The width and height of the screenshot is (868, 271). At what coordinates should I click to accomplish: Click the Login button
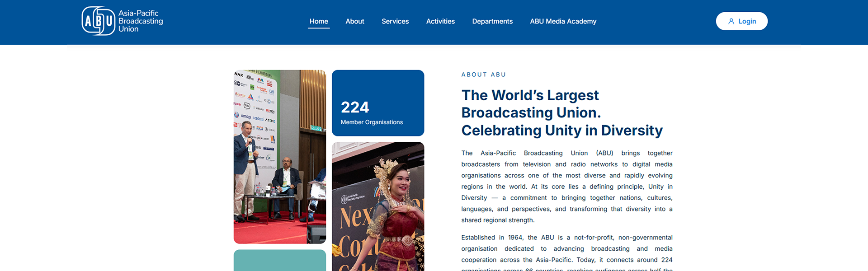[741, 21]
